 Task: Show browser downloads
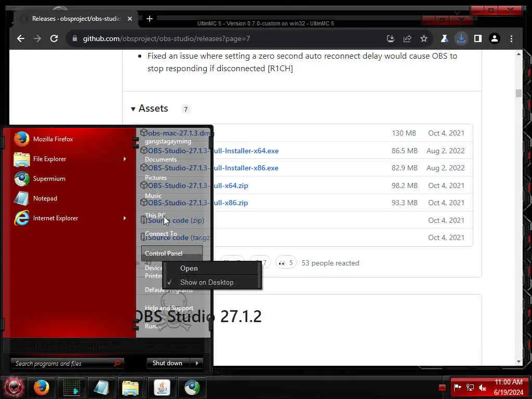(x=461, y=38)
